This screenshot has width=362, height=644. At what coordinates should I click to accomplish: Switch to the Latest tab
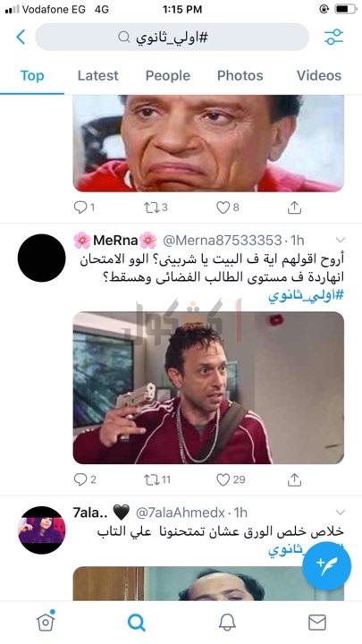(x=97, y=75)
